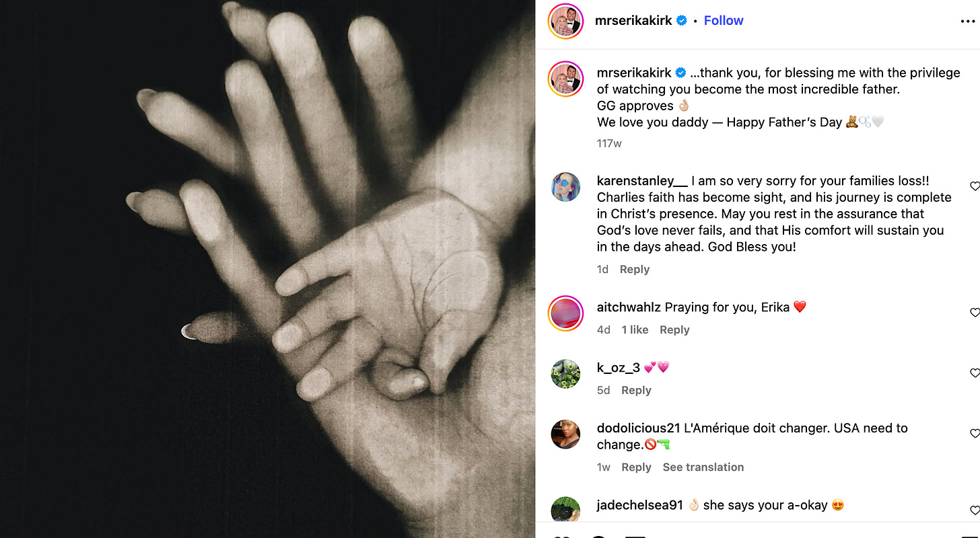Viewport: 980px width, 538px height.
Task: Click the hands photo in the post
Action: pos(268,269)
